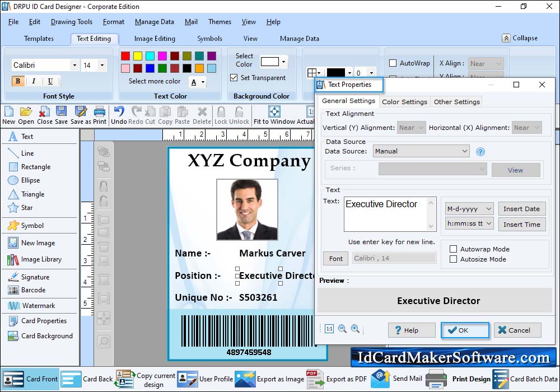
Task: Select the Rectangle shape tool
Action: coord(29,167)
